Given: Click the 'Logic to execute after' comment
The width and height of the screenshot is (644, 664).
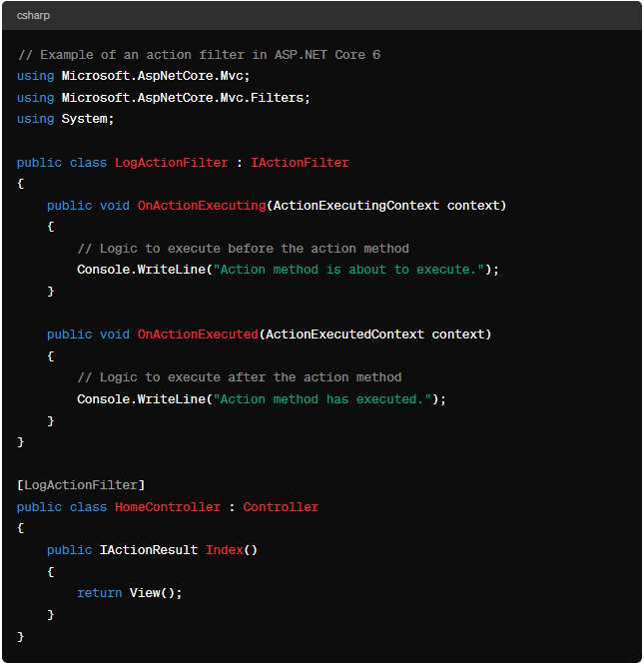Looking at the screenshot, I should point(240,377).
